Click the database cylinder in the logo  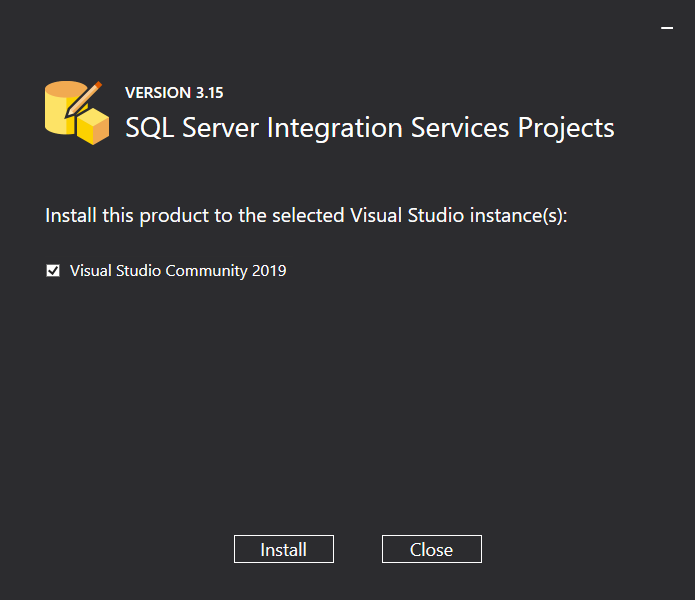(x=62, y=110)
